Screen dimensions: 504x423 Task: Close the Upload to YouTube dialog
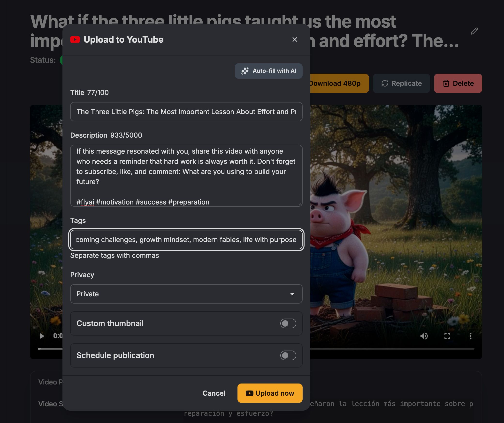point(295,39)
